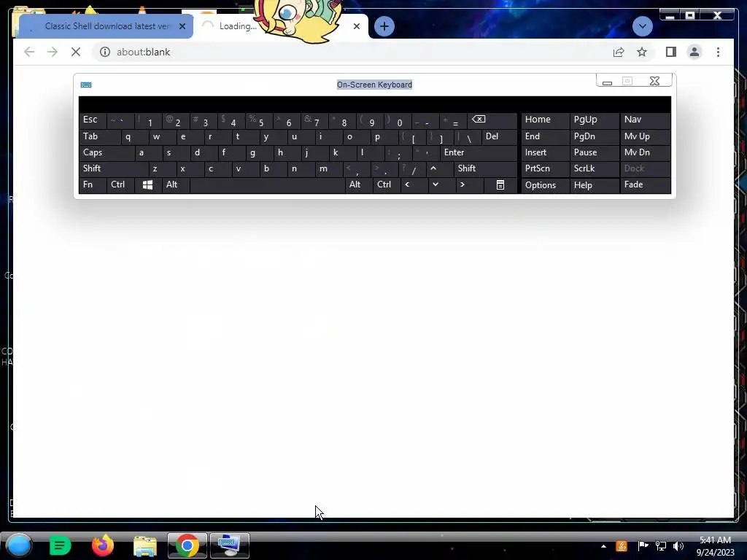Toggle the left Alt key
The width and height of the screenshot is (747, 560).
click(175, 184)
